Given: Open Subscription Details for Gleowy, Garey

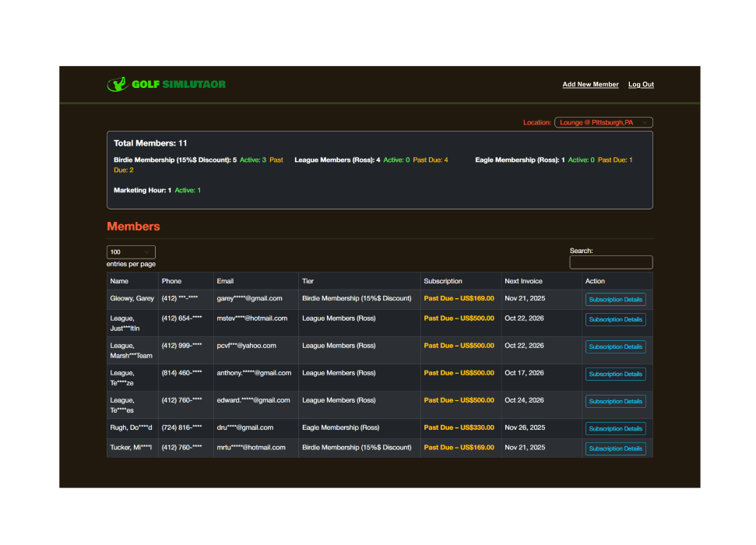Looking at the screenshot, I should [x=615, y=300].
